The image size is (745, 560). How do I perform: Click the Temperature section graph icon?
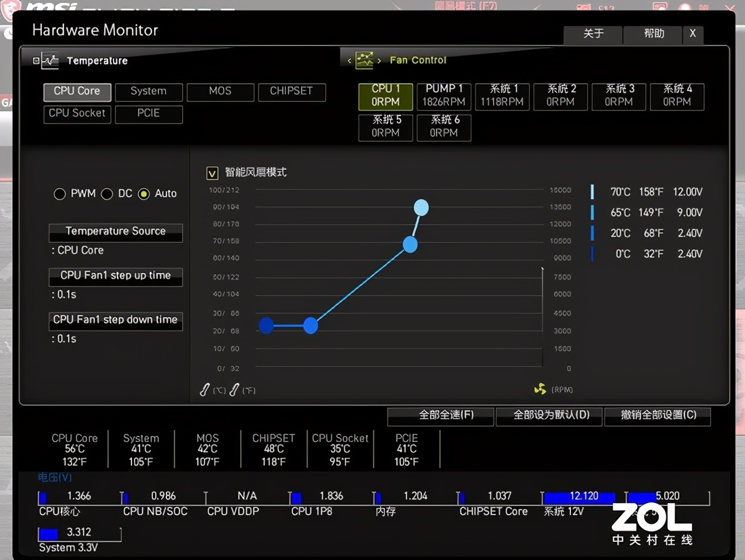pyautogui.click(x=50, y=61)
